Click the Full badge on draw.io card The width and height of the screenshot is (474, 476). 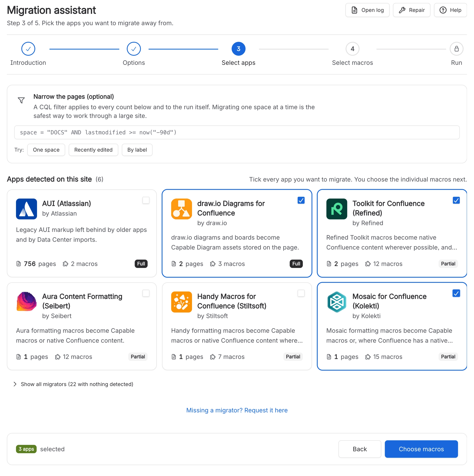296,264
